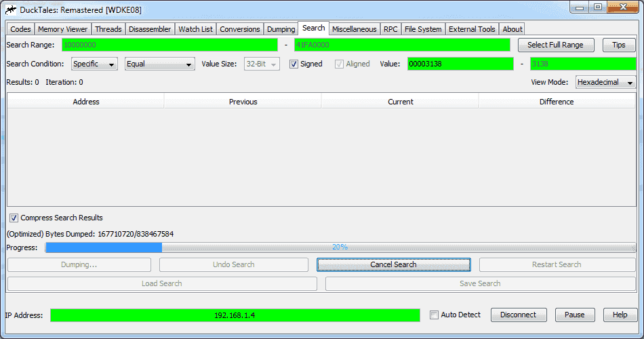
Task: Click the application icon in title bar
Action: (11, 9)
